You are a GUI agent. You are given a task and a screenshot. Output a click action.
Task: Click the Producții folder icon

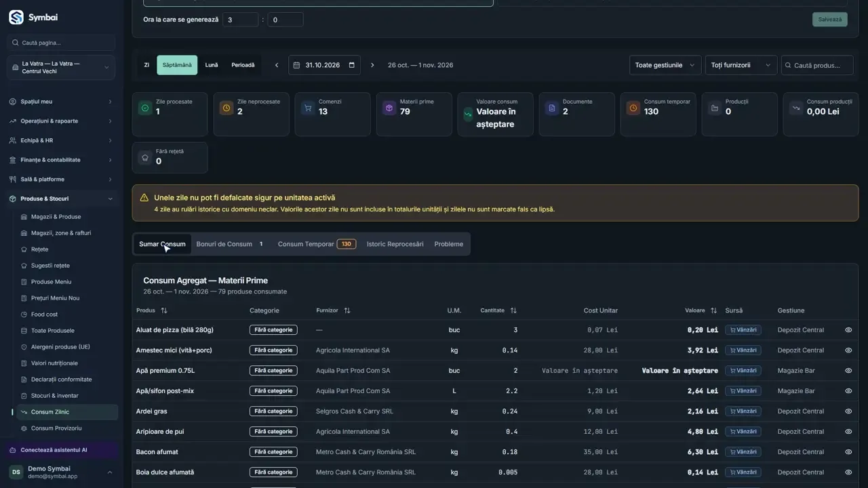[715, 108]
